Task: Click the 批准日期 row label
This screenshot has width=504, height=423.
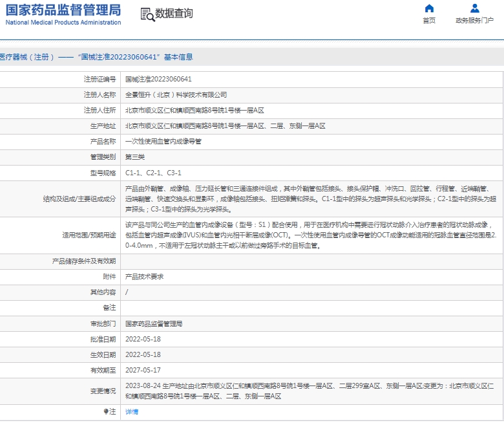Action: coord(103,339)
